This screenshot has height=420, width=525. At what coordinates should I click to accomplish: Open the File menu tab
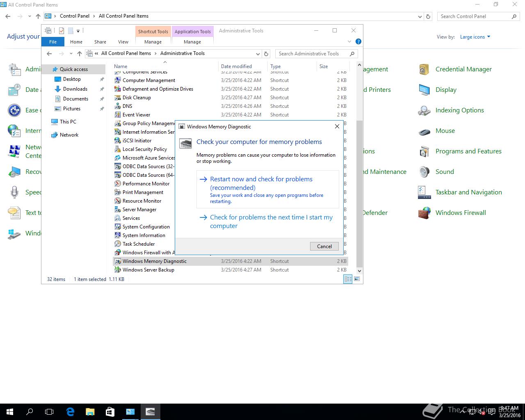click(x=53, y=42)
